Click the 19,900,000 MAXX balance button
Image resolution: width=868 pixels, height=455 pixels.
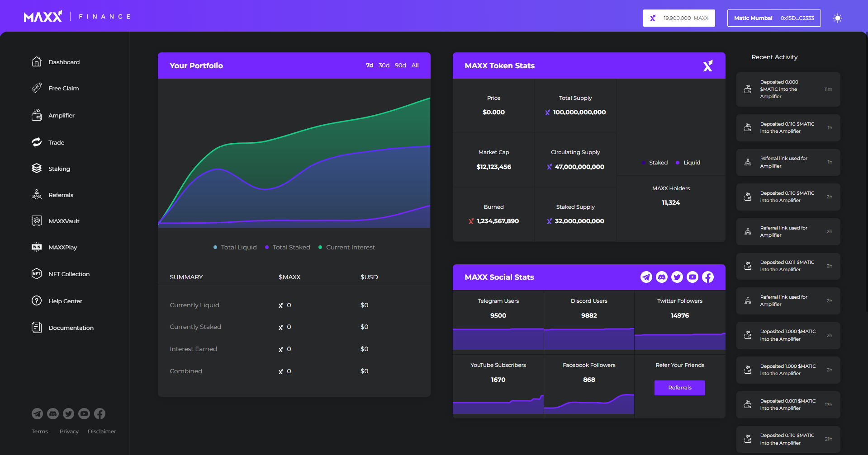pyautogui.click(x=679, y=18)
